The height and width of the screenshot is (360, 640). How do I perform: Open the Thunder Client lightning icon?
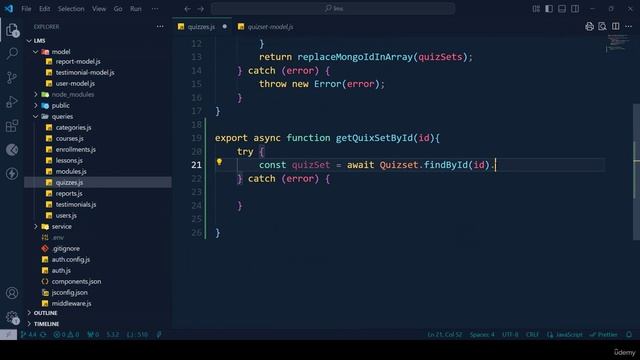coord(12,173)
